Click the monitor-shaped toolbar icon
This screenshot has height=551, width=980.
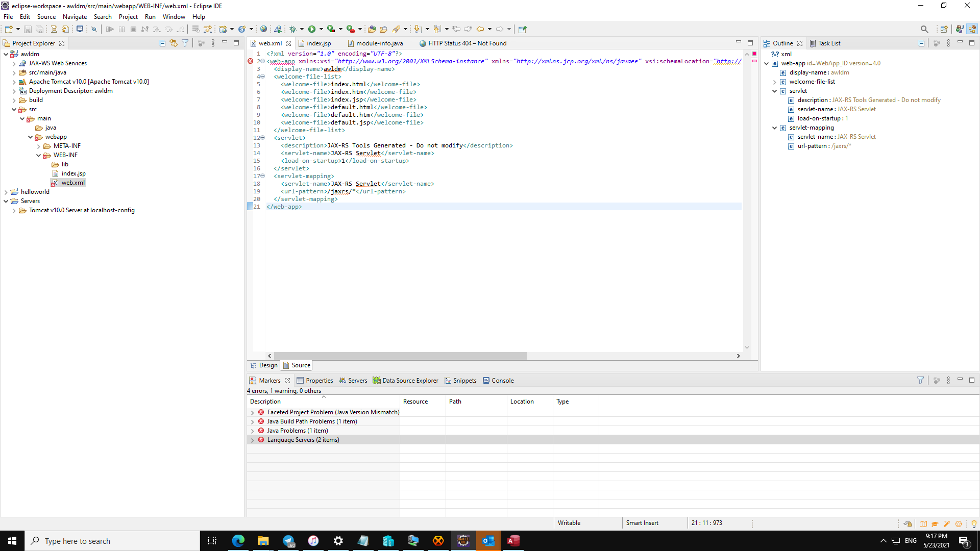click(x=80, y=29)
